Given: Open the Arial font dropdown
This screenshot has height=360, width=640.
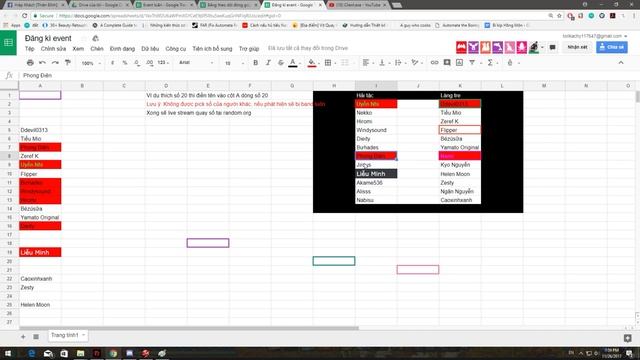Looking at the screenshot, I should pyautogui.click(x=196, y=63).
